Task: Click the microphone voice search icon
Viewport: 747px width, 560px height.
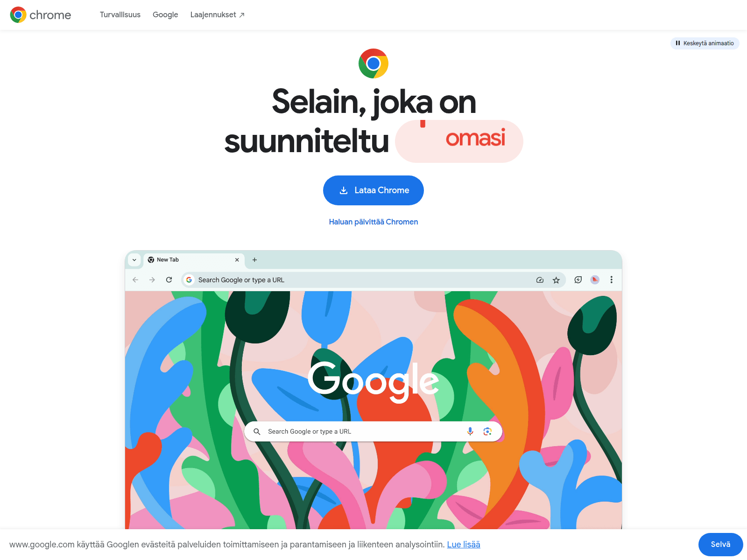Action: [x=470, y=431]
